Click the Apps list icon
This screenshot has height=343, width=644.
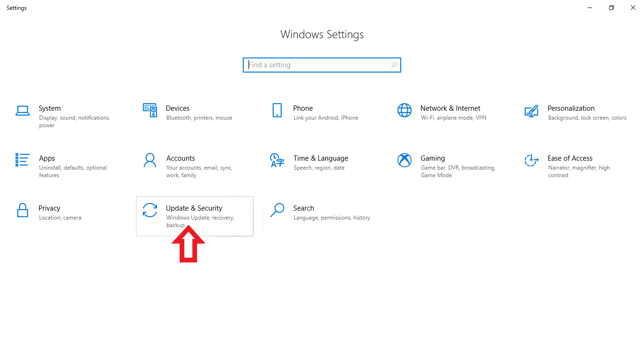pyautogui.click(x=23, y=160)
